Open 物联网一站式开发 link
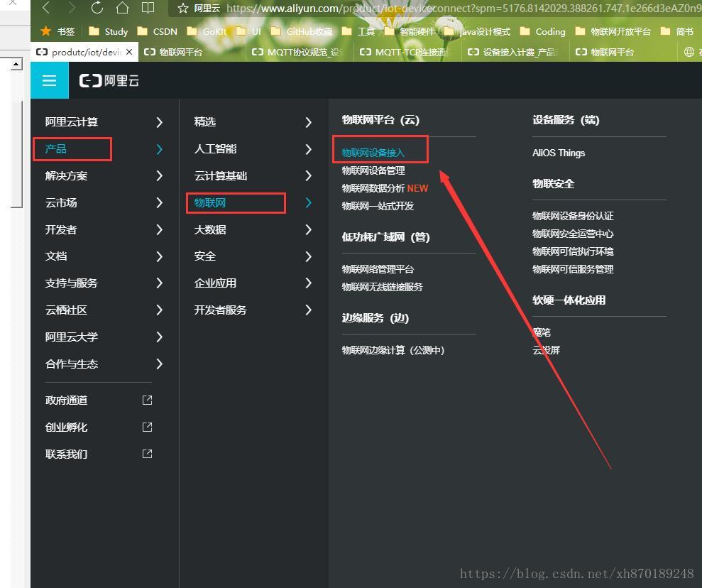 tap(378, 206)
